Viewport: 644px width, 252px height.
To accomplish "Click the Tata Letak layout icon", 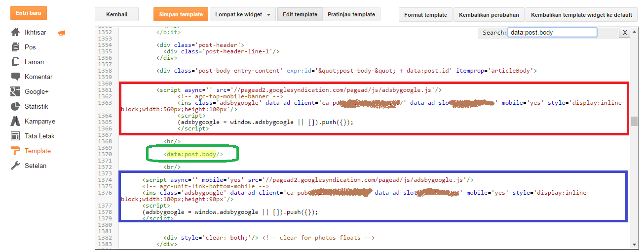I will pos(15,136).
